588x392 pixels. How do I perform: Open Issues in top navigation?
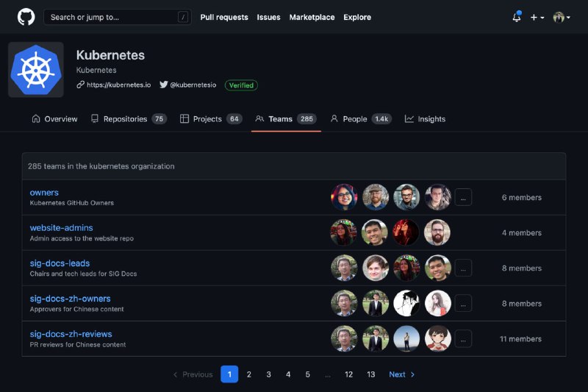[x=268, y=17]
